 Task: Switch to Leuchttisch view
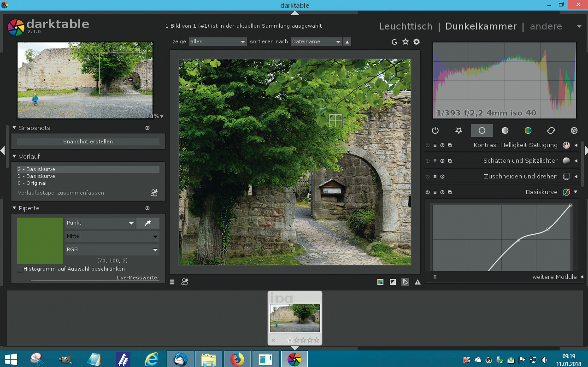pyautogui.click(x=406, y=26)
